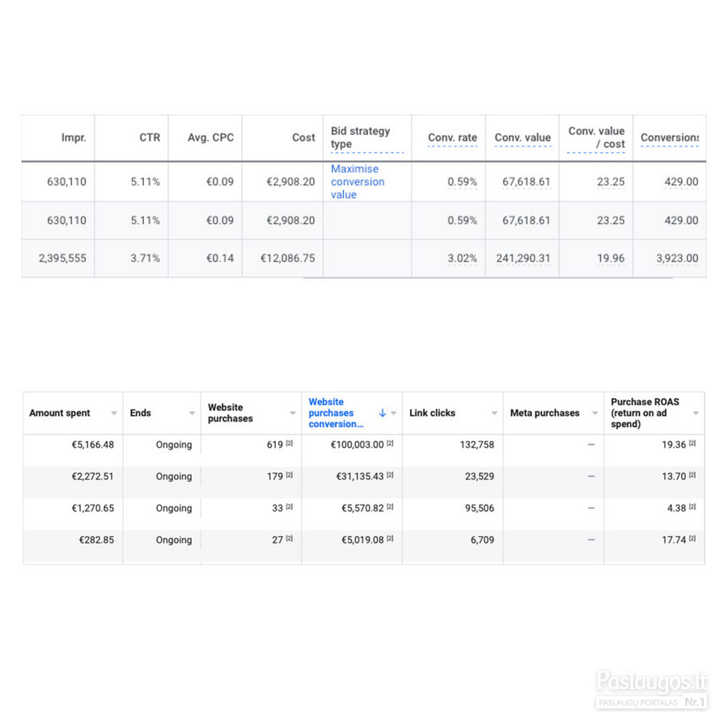Click the footnote icon beside €100,003.00
The image size is (728, 728).
coord(390,443)
